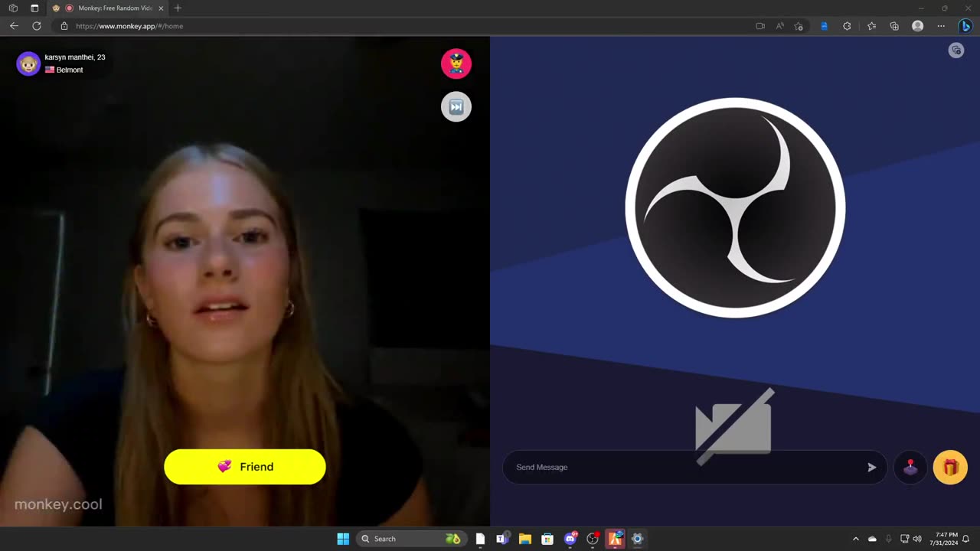Open the volume control in tray
The width and height of the screenshot is (980, 551).
pos(917,539)
